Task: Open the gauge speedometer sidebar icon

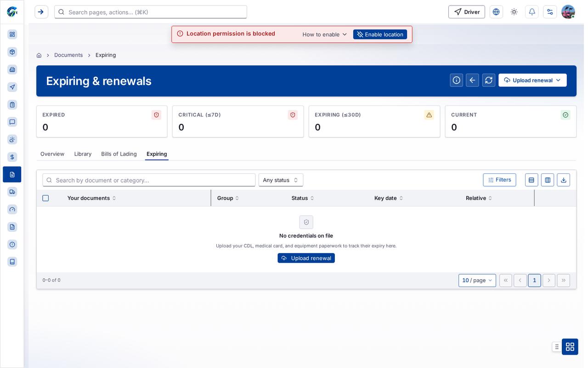Action: (12, 209)
